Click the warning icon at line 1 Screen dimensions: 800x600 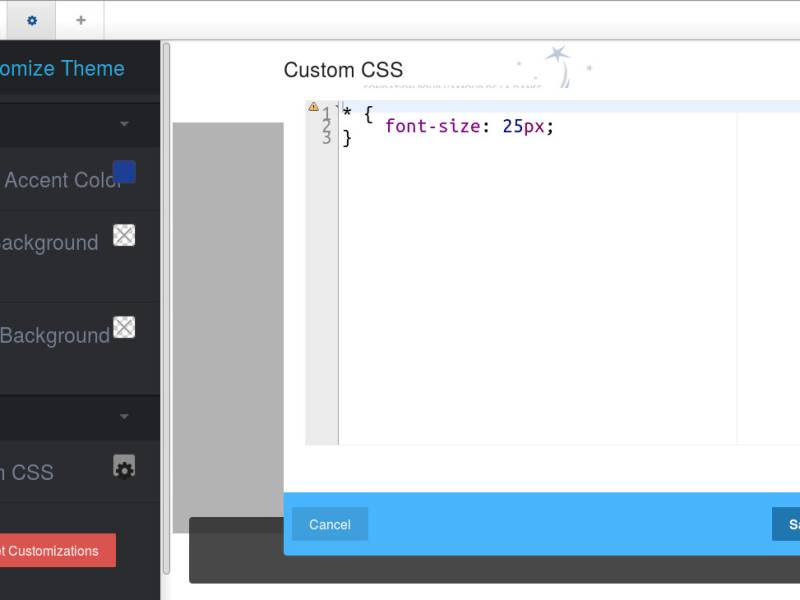[313, 107]
